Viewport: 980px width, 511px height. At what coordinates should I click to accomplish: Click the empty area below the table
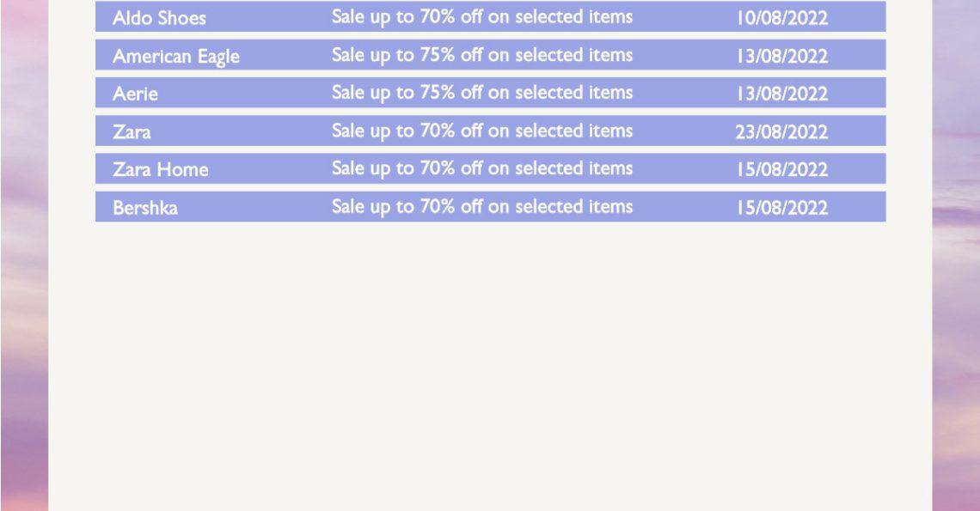point(490,361)
